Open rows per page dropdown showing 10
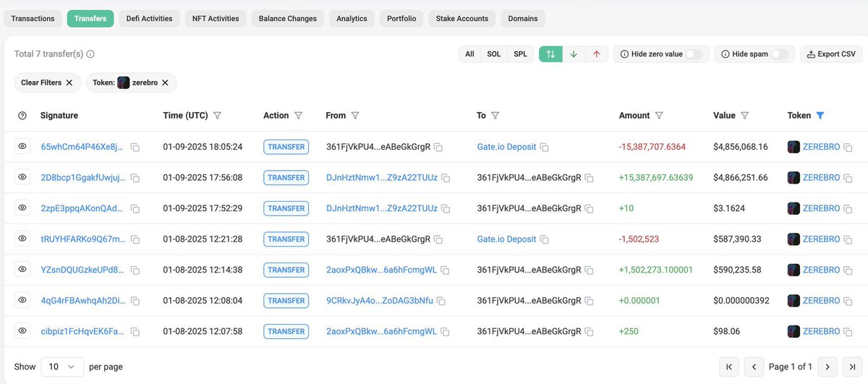The height and width of the screenshot is (384, 868). (x=62, y=367)
